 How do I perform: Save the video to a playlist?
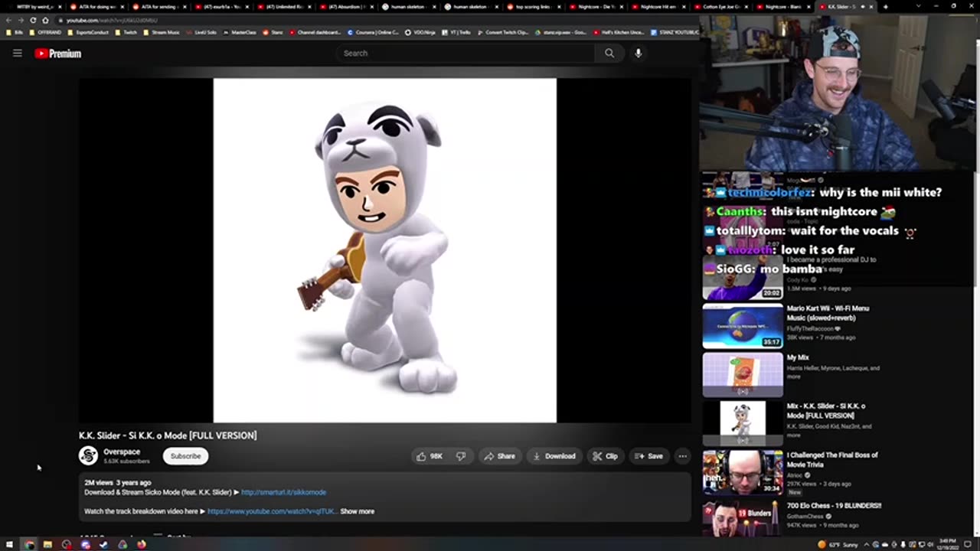pyautogui.click(x=648, y=456)
